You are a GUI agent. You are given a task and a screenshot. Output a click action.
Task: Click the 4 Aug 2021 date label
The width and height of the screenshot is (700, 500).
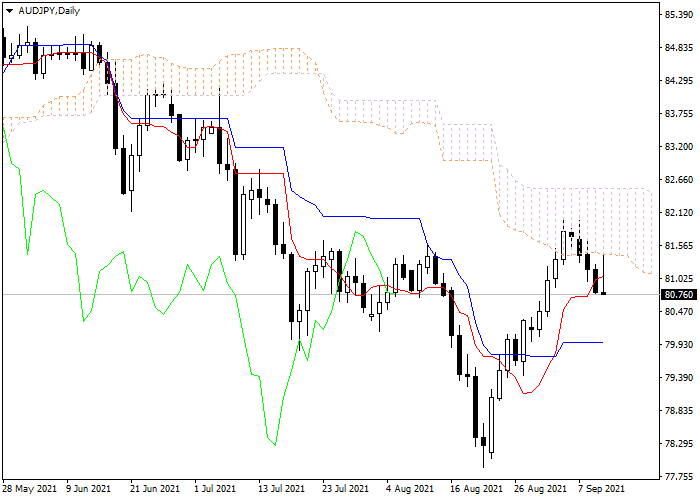pyautogui.click(x=410, y=489)
